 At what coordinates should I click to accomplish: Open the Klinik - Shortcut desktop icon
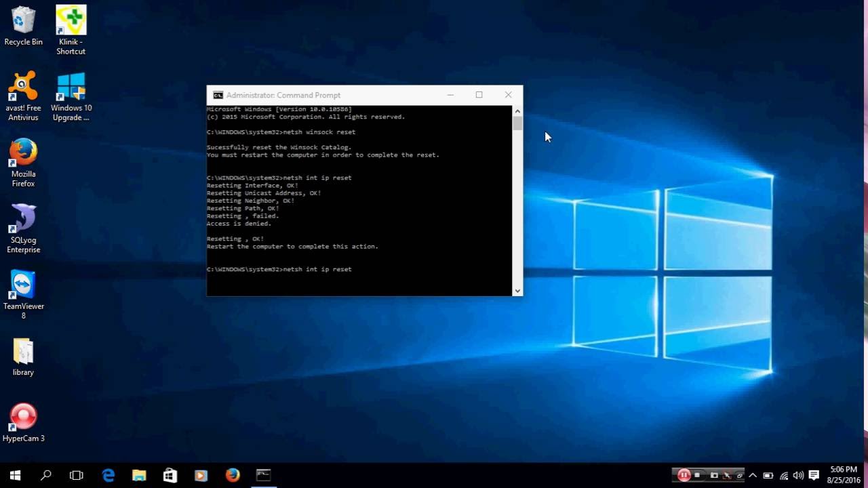point(71,30)
